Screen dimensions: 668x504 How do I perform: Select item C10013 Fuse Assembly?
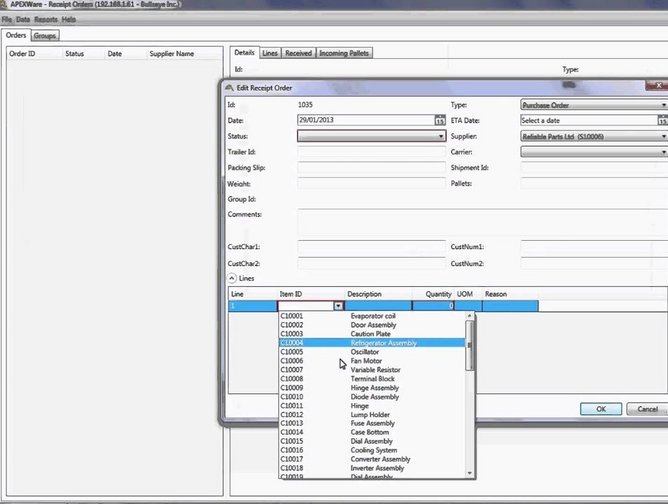coord(372,423)
